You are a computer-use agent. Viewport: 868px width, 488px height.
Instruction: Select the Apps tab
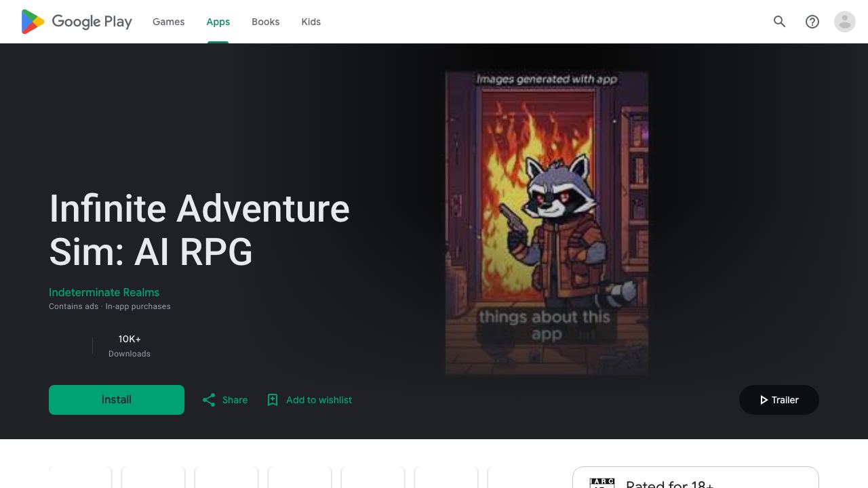[x=218, y=22]
